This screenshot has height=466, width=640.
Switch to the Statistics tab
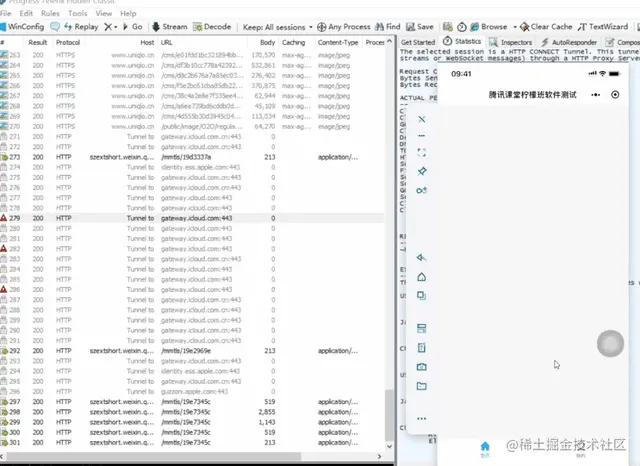click(462, 41)
